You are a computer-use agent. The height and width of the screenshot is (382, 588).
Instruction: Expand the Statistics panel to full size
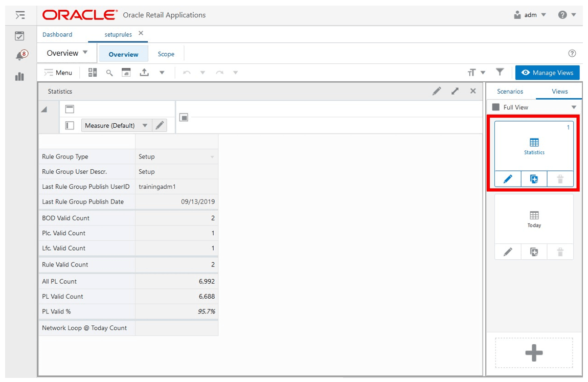tap(455, 91)
